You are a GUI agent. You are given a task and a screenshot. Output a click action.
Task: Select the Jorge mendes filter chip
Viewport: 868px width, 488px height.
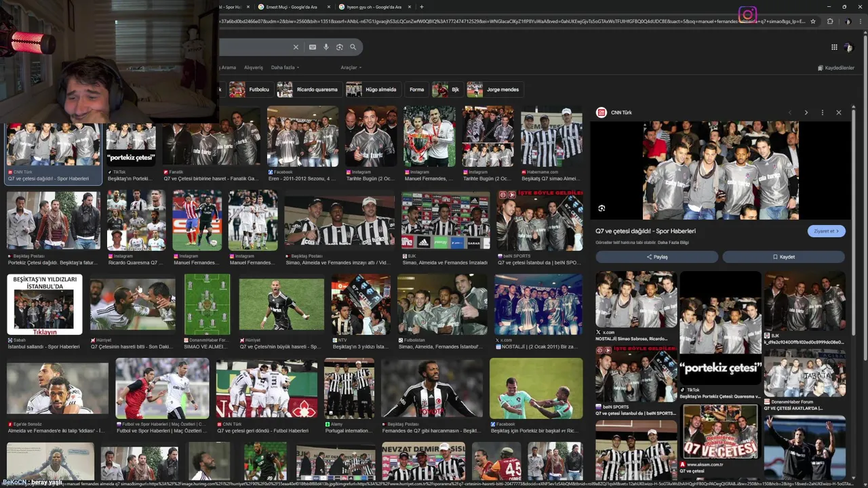tap(494, 89)
